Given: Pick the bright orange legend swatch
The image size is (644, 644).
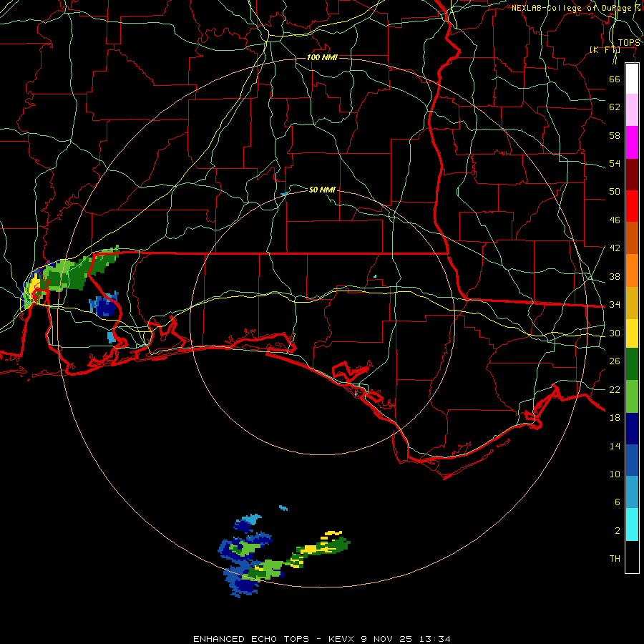Looking at the screenshot, I should (632, 270).
